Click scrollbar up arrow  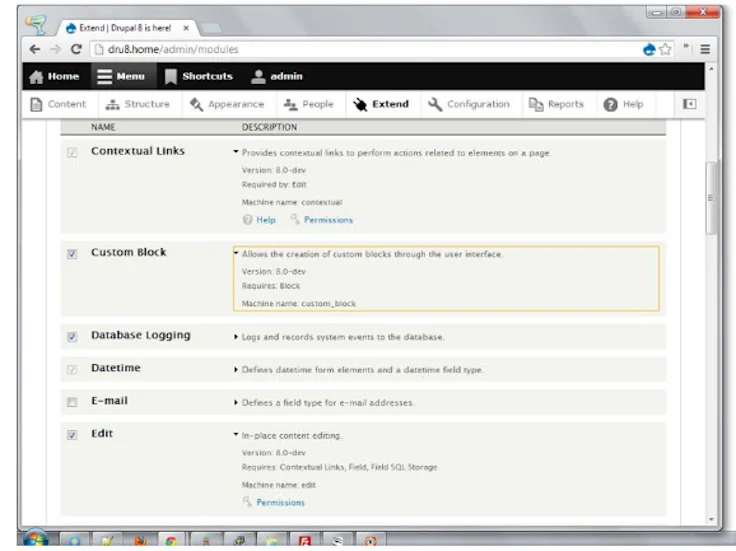click(711, 69)
